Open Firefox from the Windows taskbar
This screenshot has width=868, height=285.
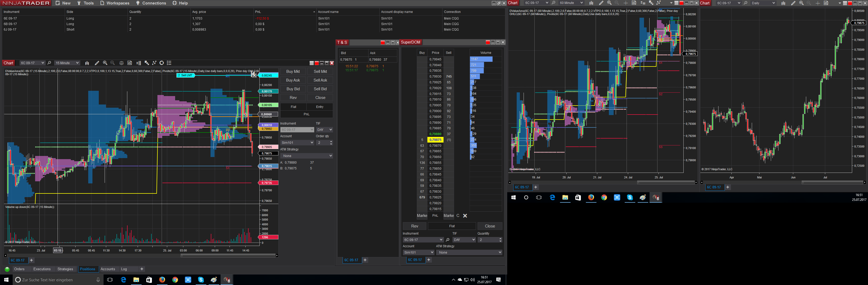pos(162,280)
